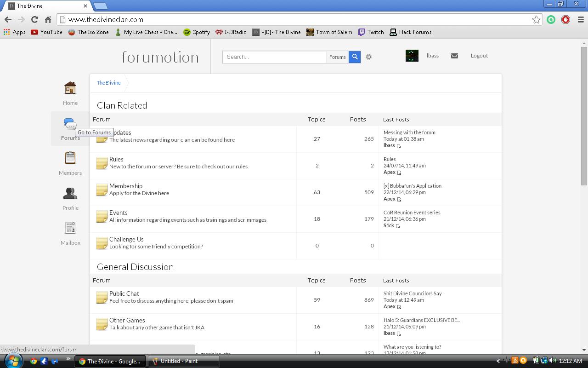
Task: Open a new browser tab
Action: [x=100, y=6]
